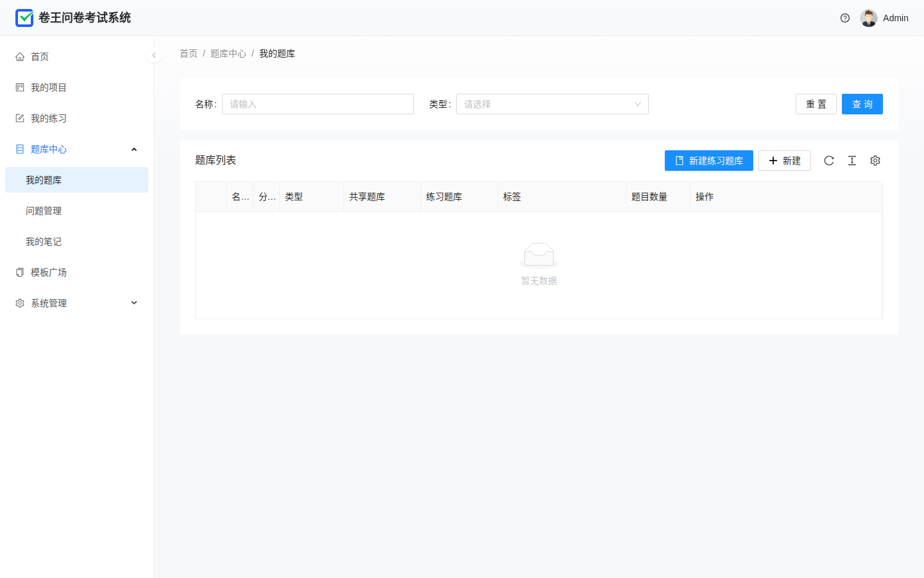Open the 类型 select dropdown

pos(552,104)
